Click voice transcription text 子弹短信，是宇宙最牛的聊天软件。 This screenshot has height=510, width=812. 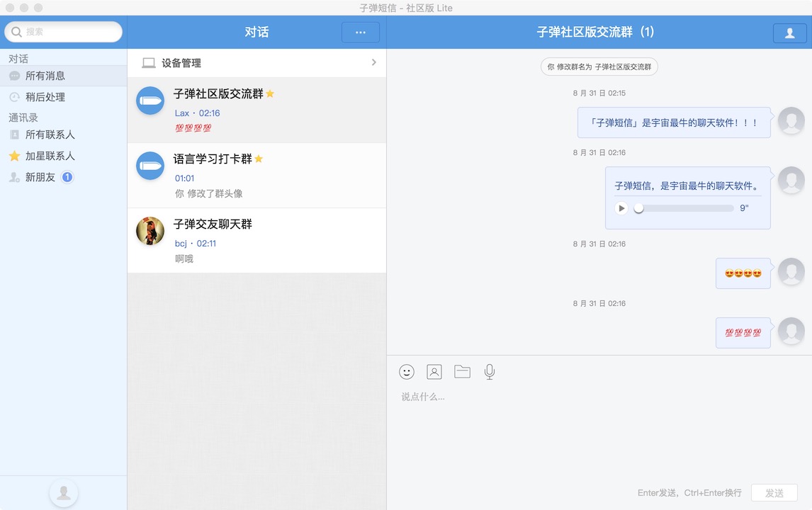click(x=687, y=186)
